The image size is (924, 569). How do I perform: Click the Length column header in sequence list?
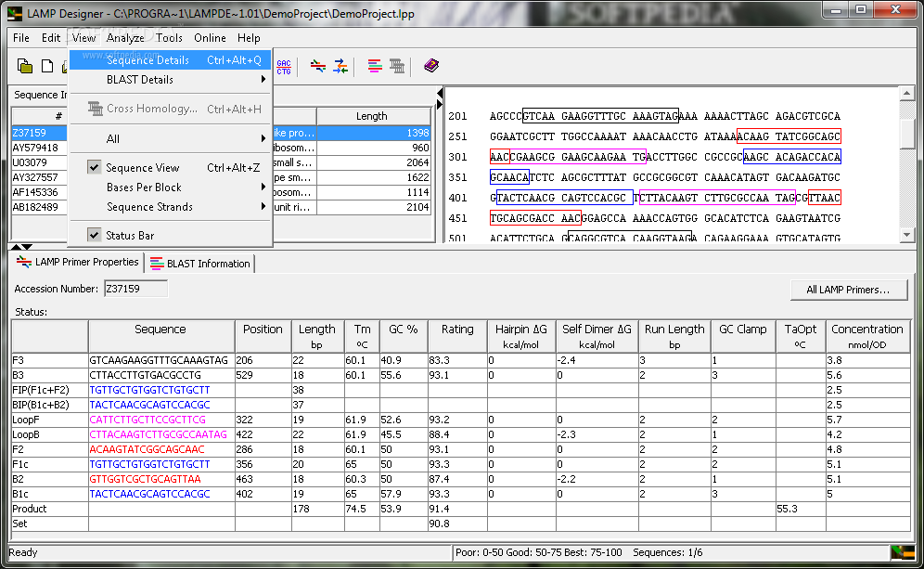[372, 116]
